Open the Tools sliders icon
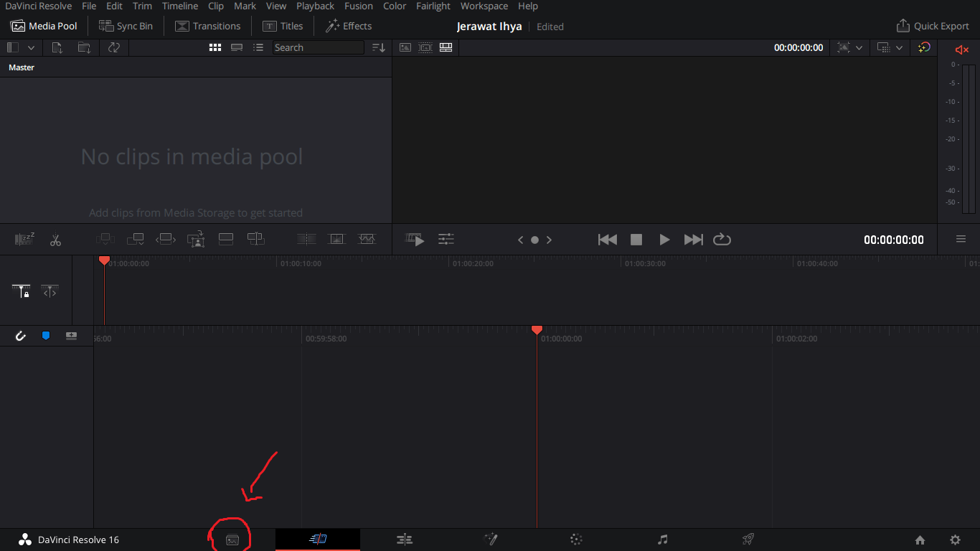 (446, 240)
